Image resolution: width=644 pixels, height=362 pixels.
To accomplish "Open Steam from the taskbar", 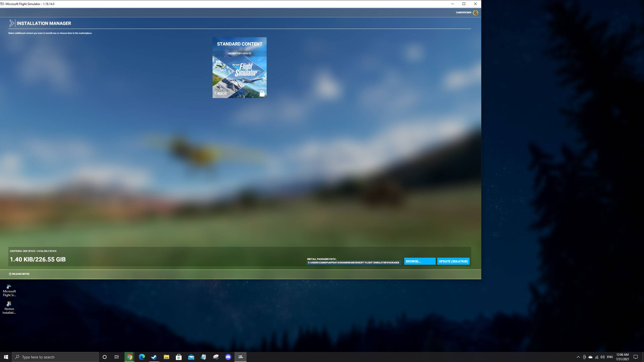I will [154, 357].
